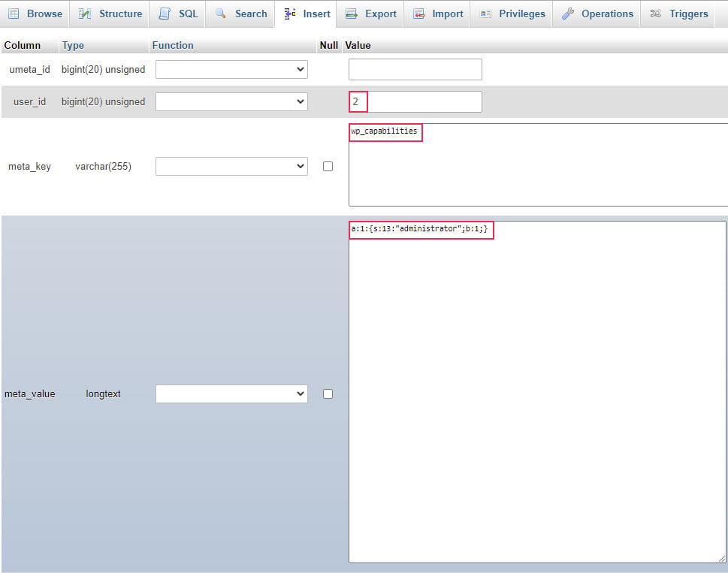Image resolution: width=728 pixels, height=573 pixels.
Task: Click the Insert tab icon
Action: (290, 14)
